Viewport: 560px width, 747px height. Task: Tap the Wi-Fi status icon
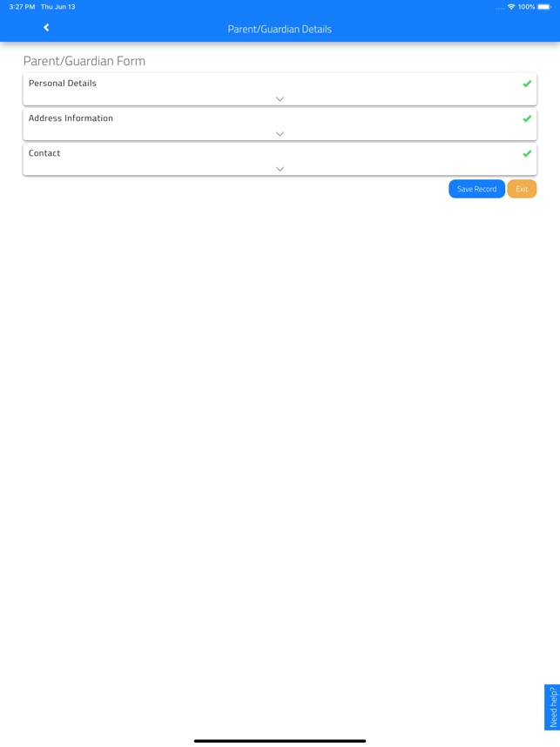[x=511, y=7]
